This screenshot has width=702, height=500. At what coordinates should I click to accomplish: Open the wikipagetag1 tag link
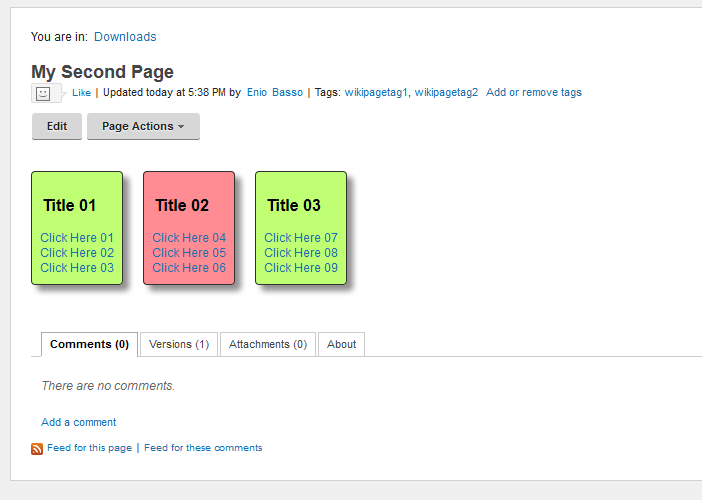(376, 92)
